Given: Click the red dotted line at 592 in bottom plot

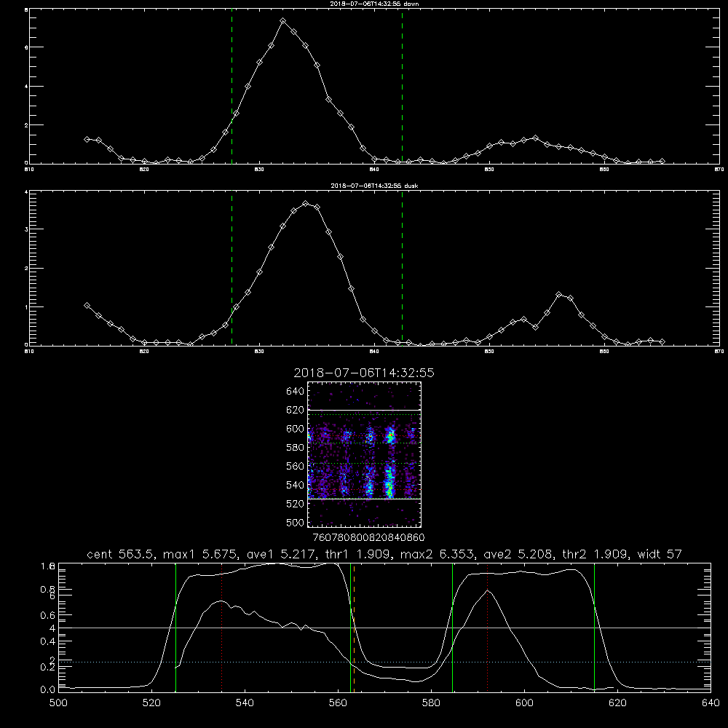Looking at the screenshot, I should click(488, 627).
